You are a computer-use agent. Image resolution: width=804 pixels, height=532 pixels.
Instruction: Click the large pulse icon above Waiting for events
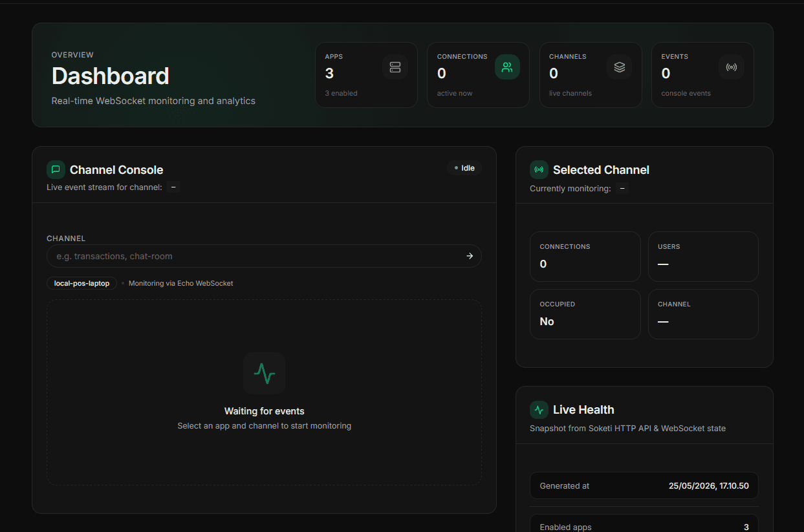(x=264, y=373)
